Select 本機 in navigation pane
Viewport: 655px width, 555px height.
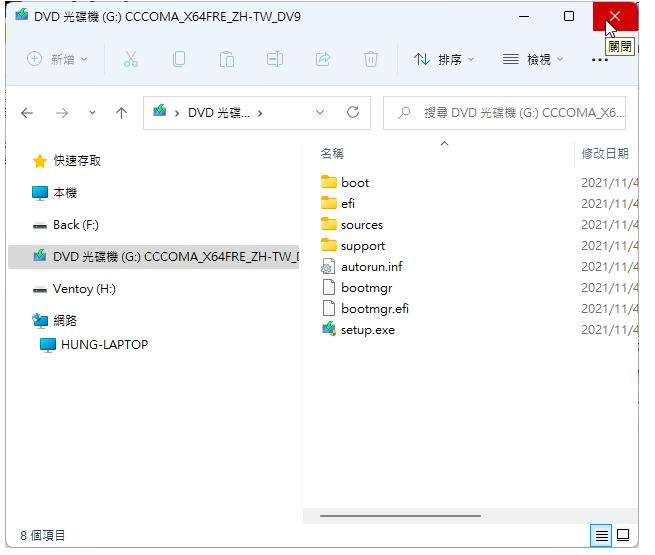point(65,193)
